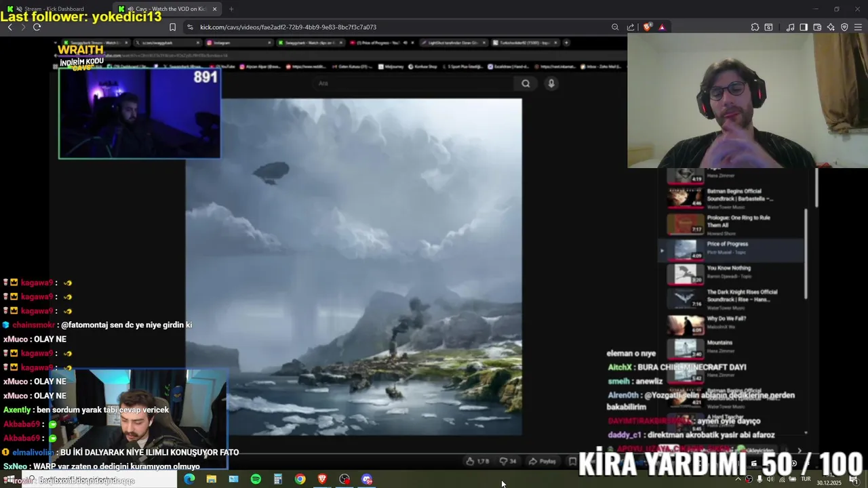This screenshot has height=488, width=868.
Task: Click the streamer webcam overlay showing 891
Action: 139,113
